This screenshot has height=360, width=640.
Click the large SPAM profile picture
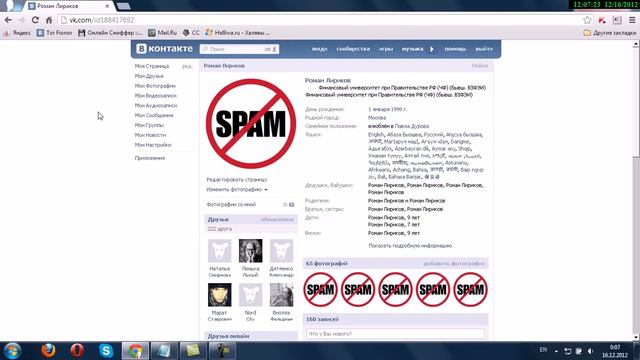(x=251, y=124)
